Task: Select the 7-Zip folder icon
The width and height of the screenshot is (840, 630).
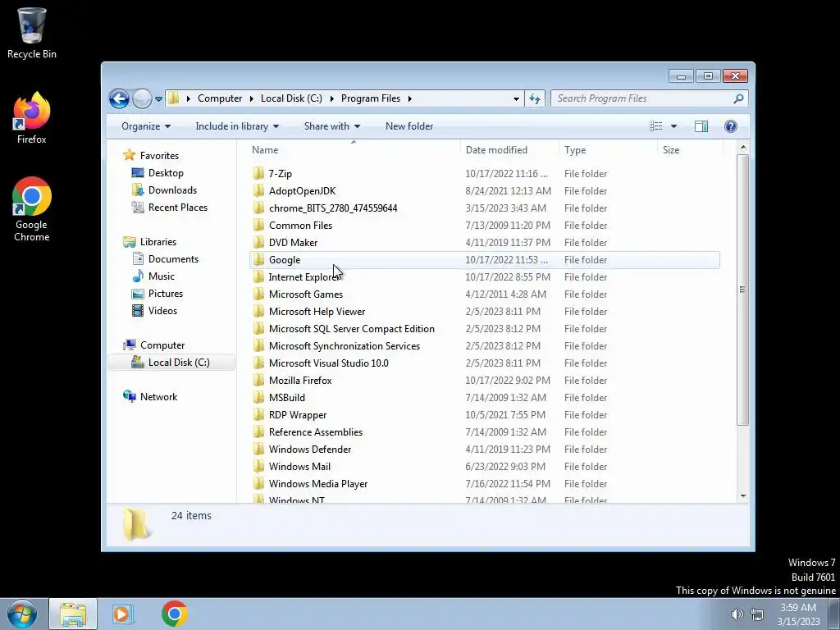Action: coord(258,174)
